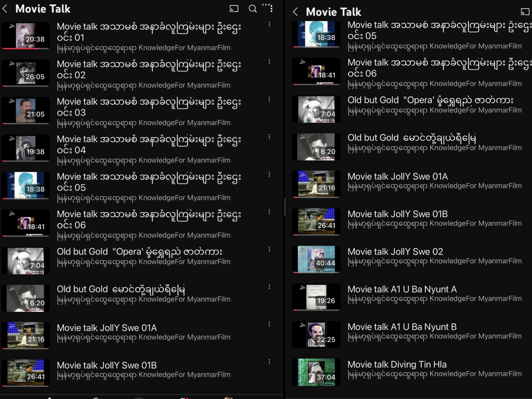Tap the back arrow in right pane
The height and width of the screenshot is (399, 532).
(x=295, y=12)
